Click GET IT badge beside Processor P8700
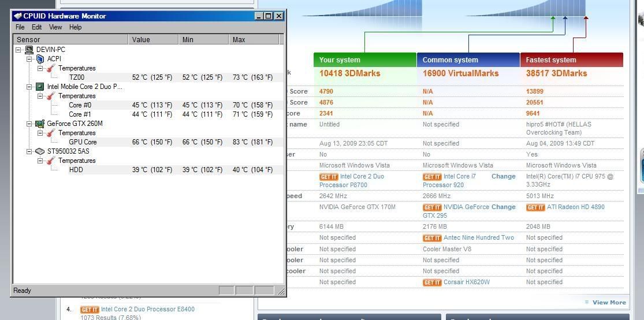644x320 pixels. coord(329,177)
